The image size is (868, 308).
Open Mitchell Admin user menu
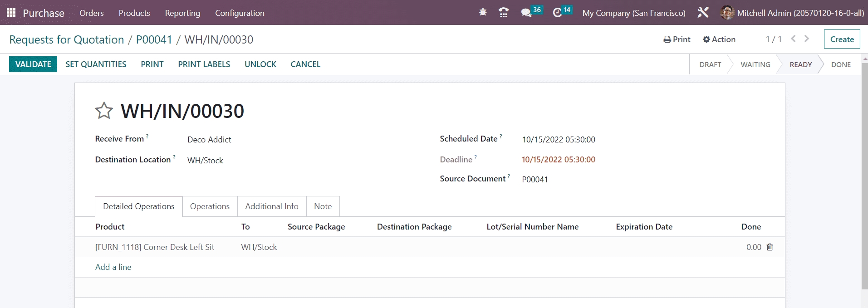click(792, 13)
